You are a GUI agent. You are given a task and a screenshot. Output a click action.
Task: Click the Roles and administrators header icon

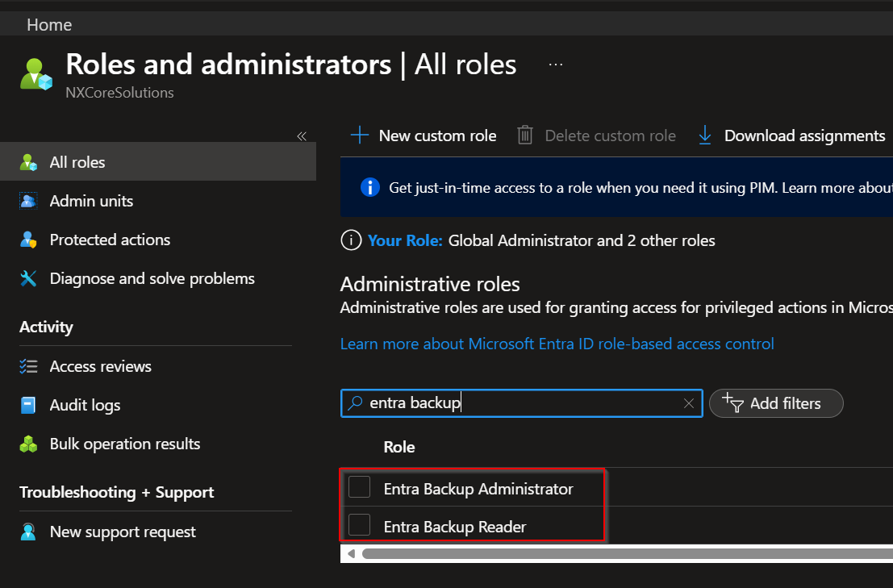35,74
